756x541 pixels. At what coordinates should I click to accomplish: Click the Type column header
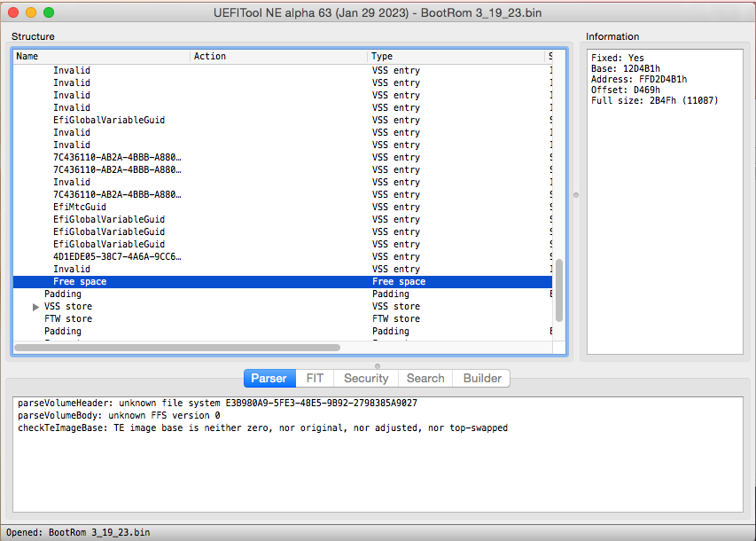(x=456, y=57)
